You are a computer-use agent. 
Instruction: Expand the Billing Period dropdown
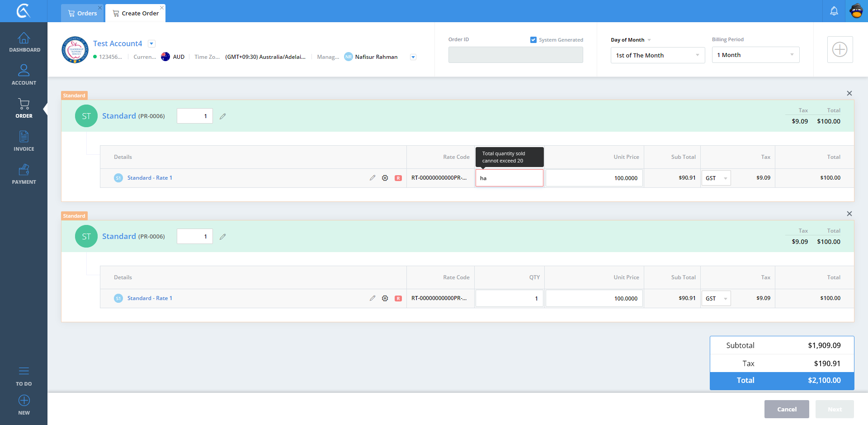[755, 55]
